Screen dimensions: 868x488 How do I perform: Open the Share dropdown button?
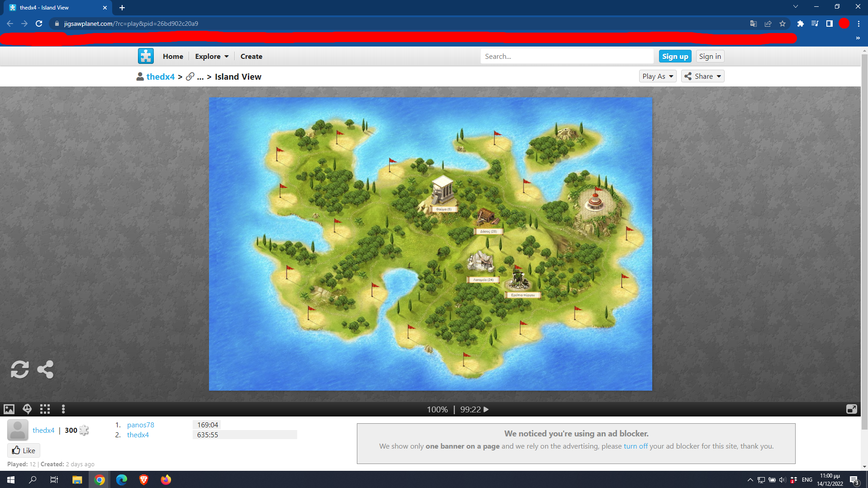point(702,76)
